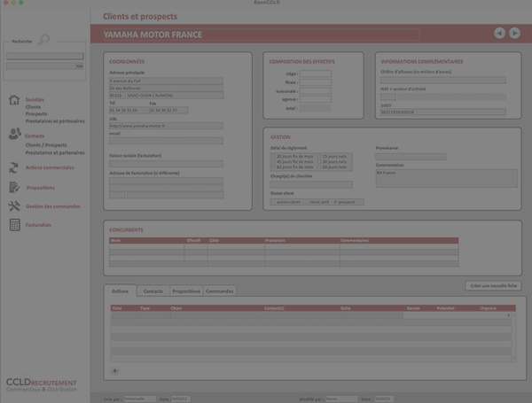Click the Actions commerciales arrows icon

tap(13, 167)
